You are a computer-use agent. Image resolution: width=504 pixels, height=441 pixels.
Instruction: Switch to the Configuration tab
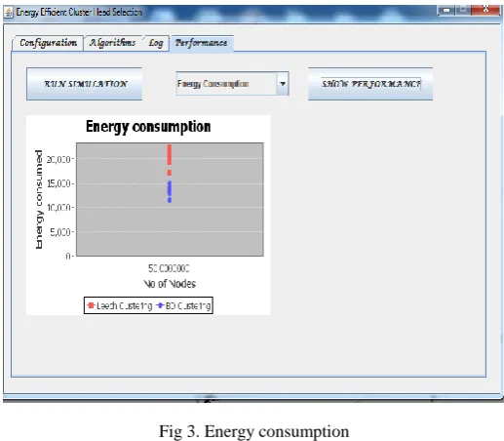coord(48,43)
